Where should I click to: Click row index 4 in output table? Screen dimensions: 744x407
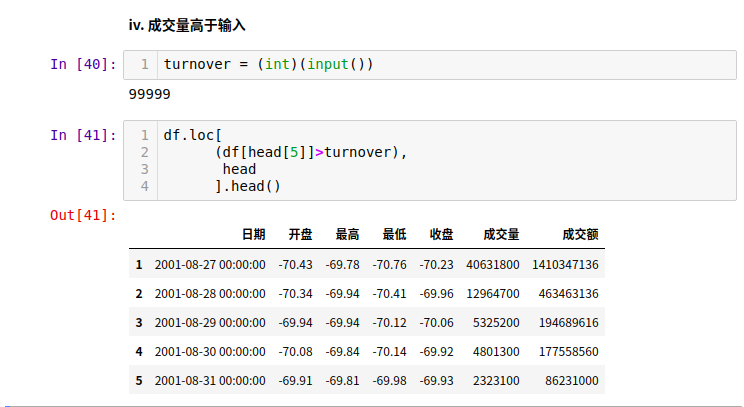pos(139,352)
